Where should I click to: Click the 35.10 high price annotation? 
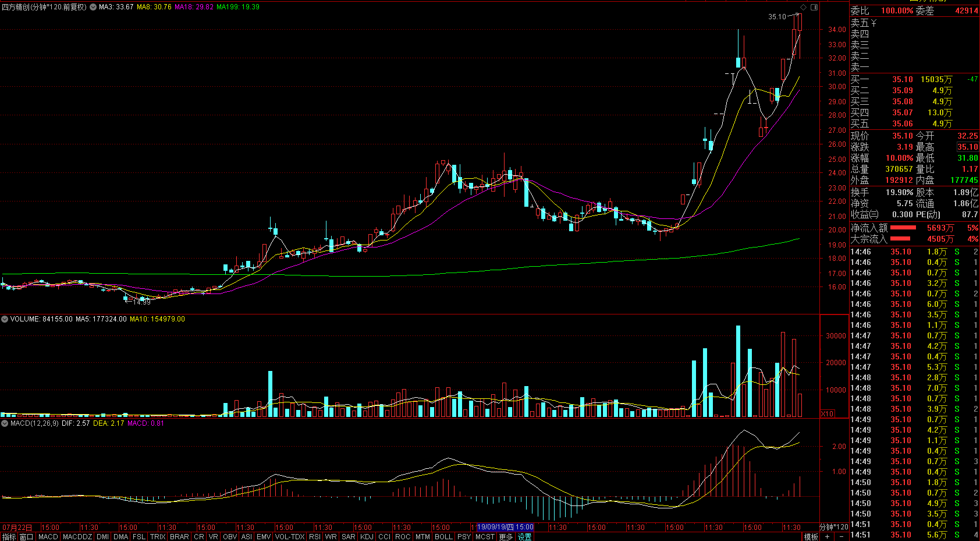tap(777, 17)
